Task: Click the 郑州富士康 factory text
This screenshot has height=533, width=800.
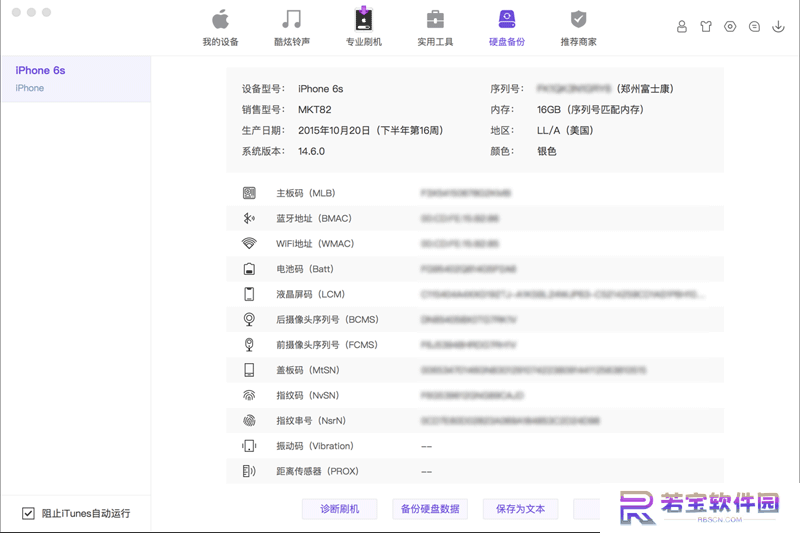Action: (645, 89)
